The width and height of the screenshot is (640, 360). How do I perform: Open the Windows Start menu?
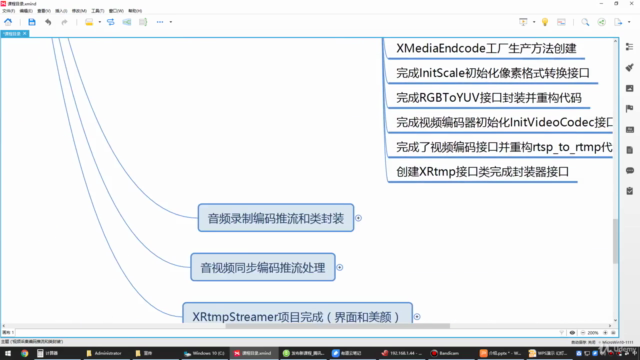point(8,353)
